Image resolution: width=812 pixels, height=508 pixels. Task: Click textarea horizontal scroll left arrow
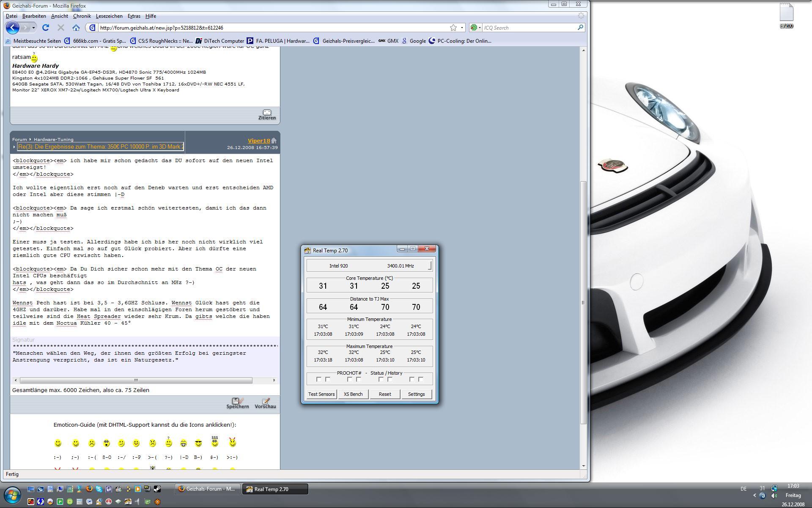[x=16, y=380]
